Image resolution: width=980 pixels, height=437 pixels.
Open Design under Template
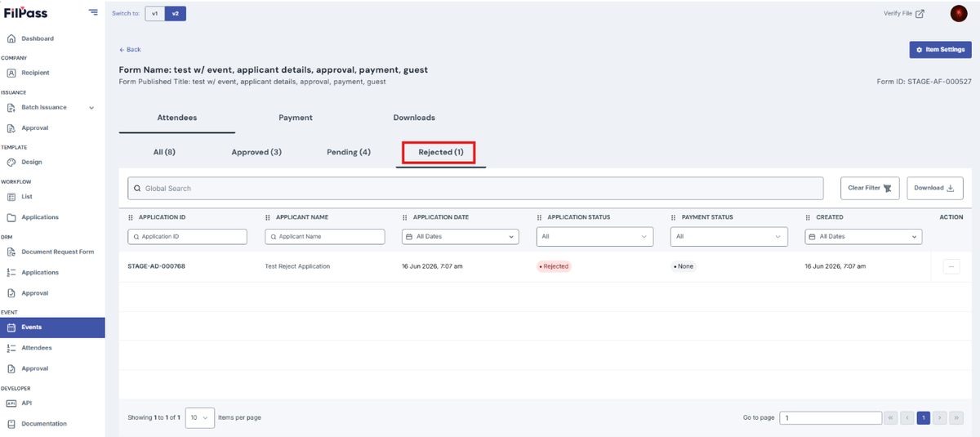[32, 162]
